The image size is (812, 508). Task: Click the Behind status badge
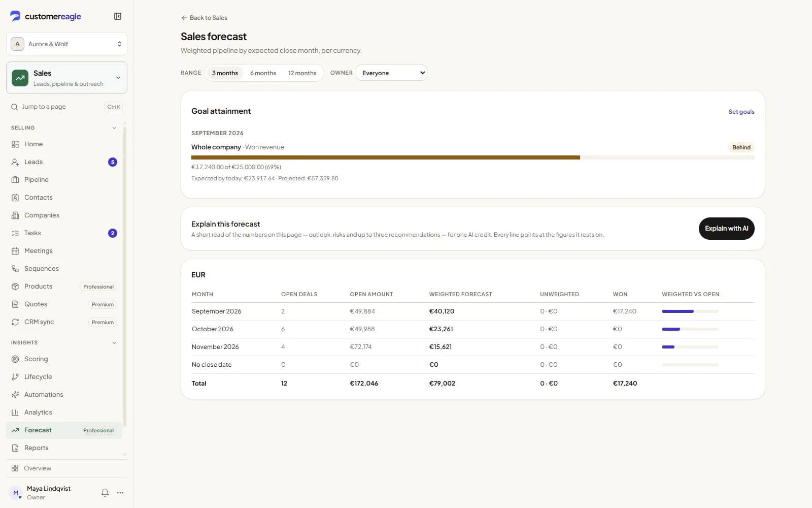[741, 147]
